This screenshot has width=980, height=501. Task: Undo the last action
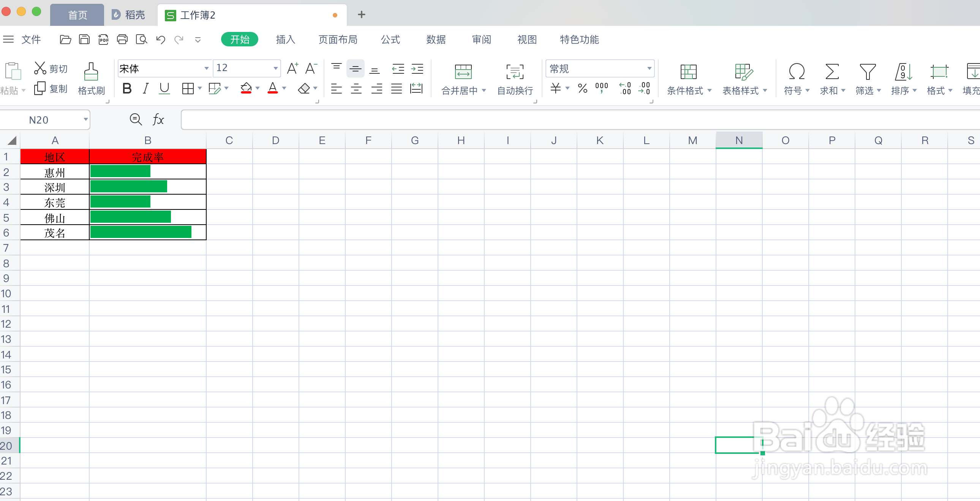[x=161, y=40]
